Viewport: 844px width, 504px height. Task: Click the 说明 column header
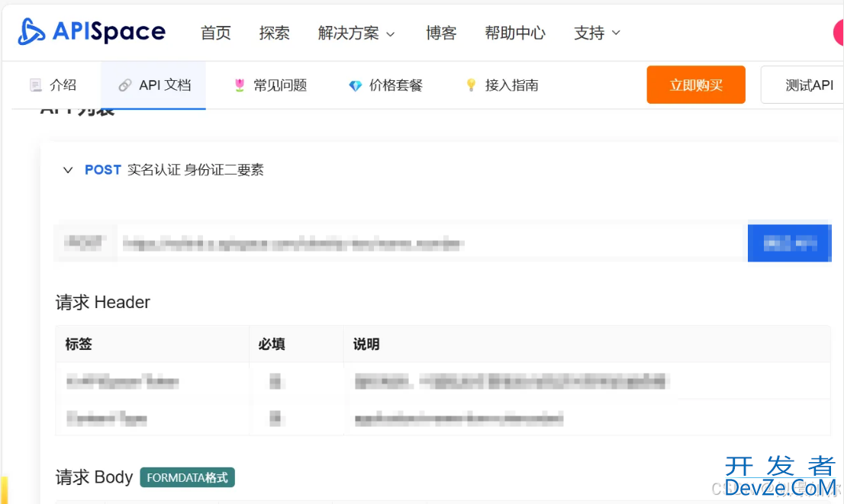[366, 344]
